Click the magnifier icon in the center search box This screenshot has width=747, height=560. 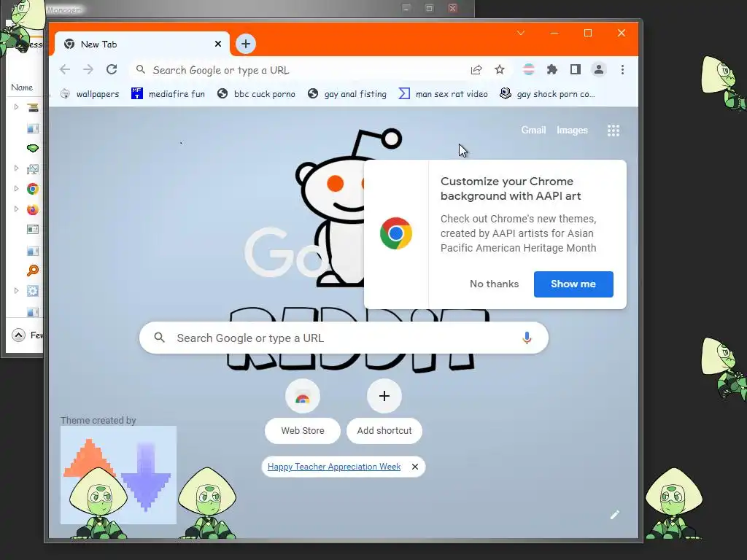(160, 338)
